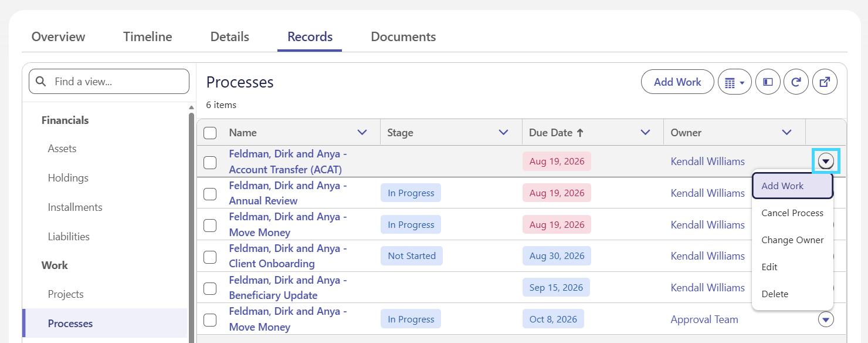Open the Name column menu chevron
The height and width of the screenshot is (343, 868).
pos(362,133)
